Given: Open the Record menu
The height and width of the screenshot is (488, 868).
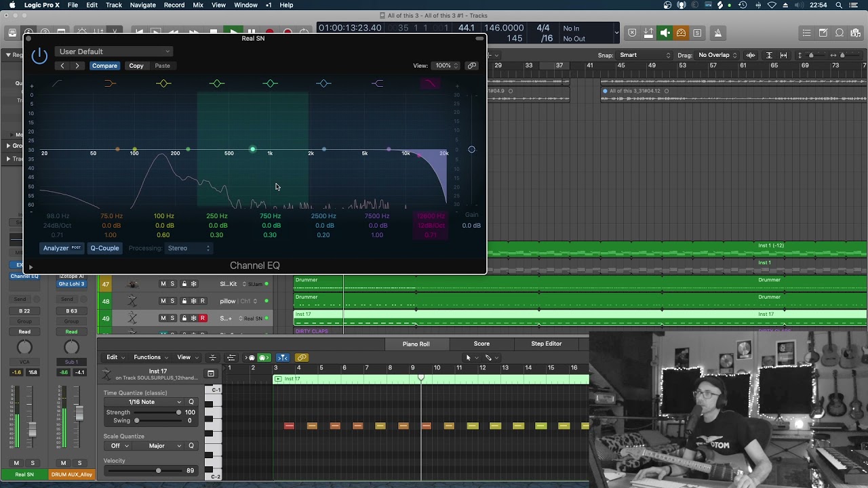Looking at the screenshot, I should click(174, 5).
